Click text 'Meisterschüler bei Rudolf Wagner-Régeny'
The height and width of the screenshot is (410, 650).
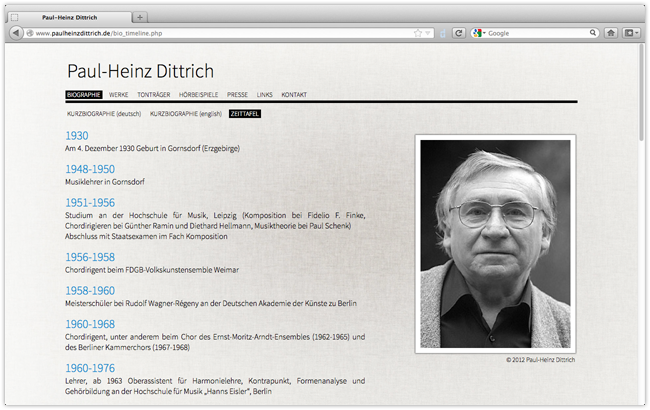point(132,303)
